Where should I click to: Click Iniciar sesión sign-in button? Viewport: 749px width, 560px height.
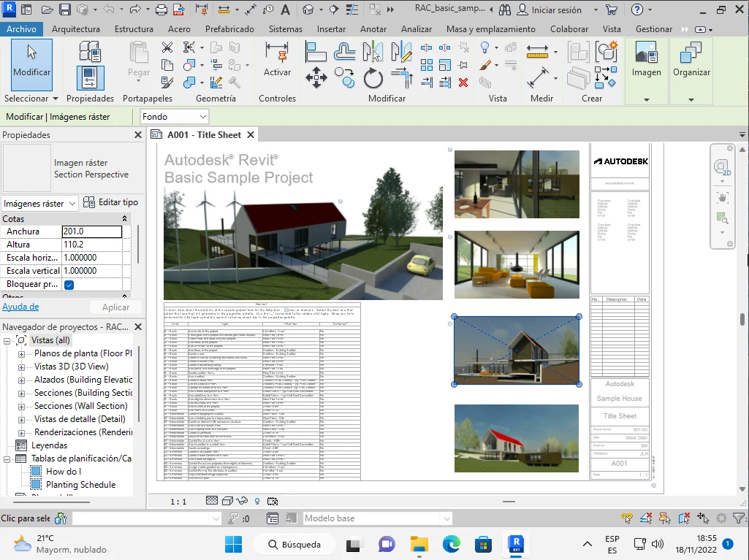(550, 10)
